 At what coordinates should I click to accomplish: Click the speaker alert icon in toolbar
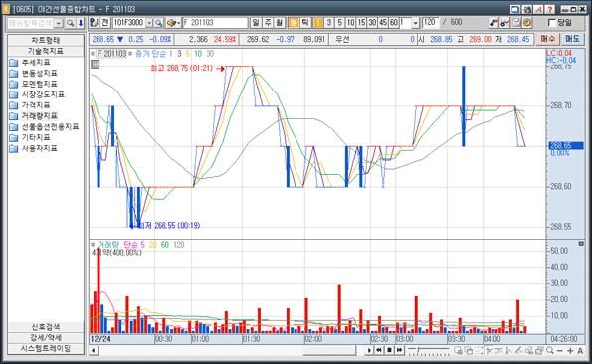pyautogui.click(x=172, y=23)
